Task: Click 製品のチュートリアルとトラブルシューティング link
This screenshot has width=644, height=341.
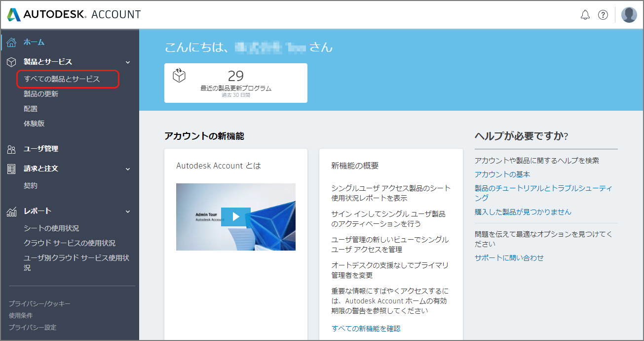Action: pos(544,193)
